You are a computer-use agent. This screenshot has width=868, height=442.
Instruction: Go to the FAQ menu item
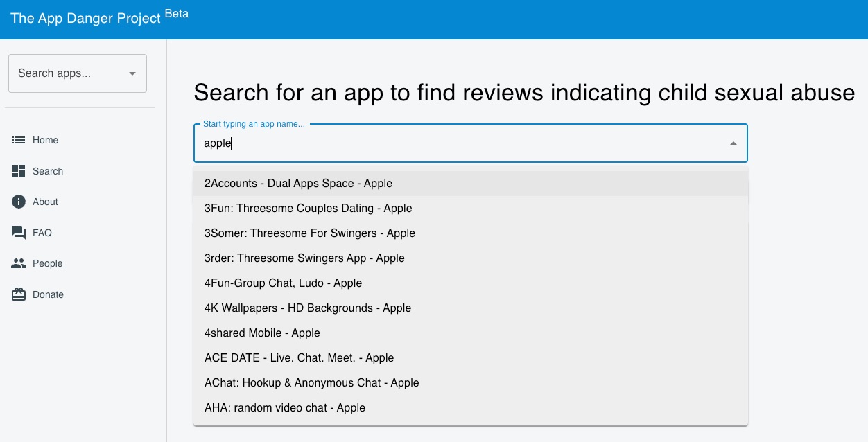click(x=42, y=233)
